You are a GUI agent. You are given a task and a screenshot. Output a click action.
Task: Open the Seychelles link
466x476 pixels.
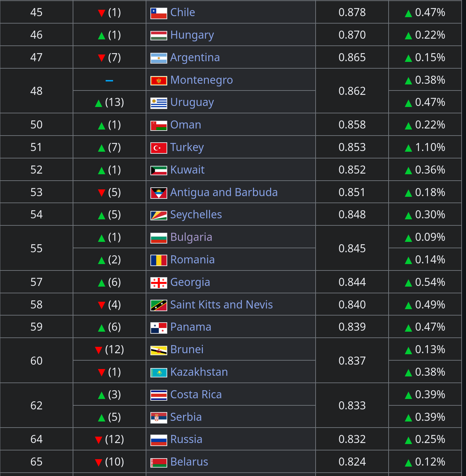[x=196, y=215]
